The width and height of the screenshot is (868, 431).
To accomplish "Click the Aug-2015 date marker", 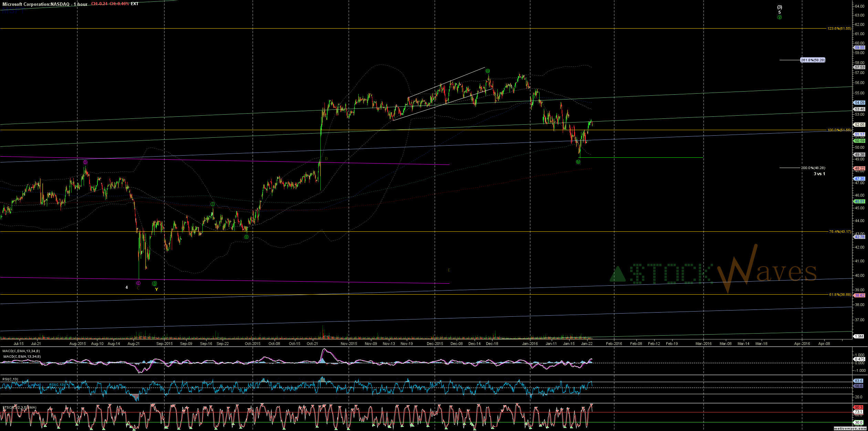I will coord(78,344).
